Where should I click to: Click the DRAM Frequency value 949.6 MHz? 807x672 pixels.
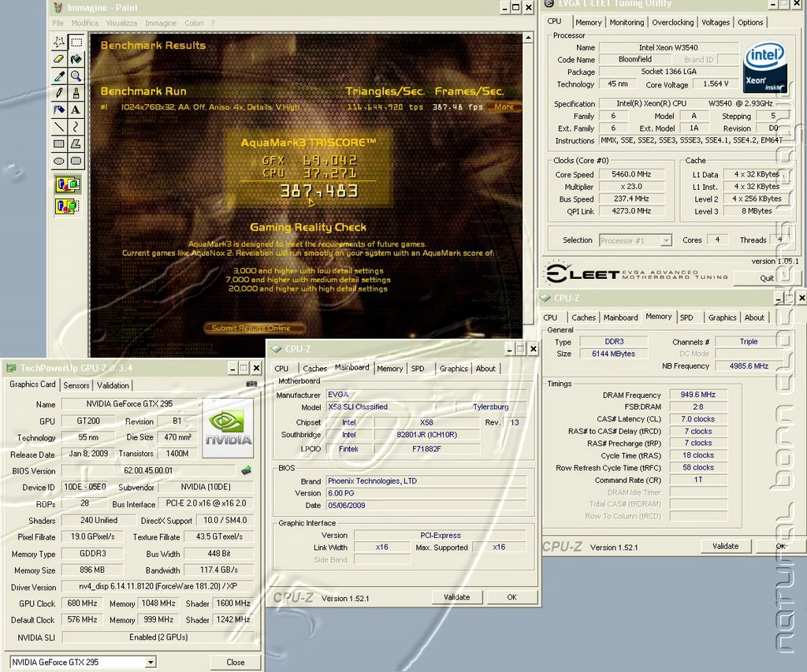coord(697,395)
